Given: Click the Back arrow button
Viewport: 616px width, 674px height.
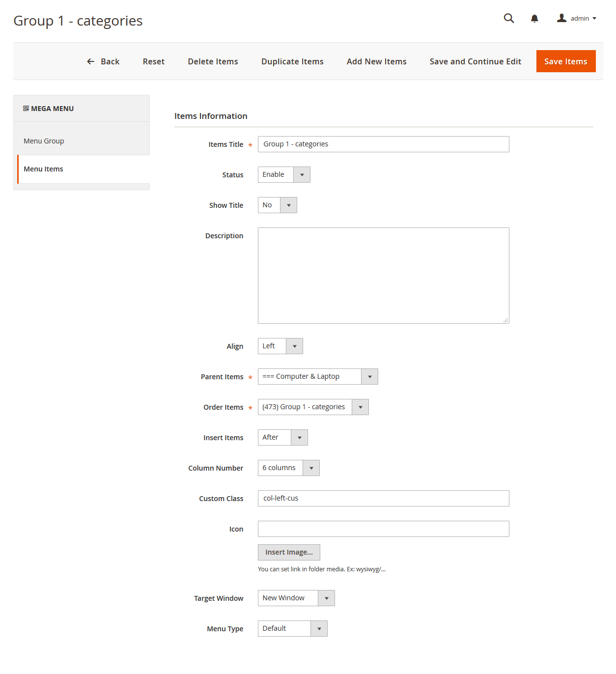Looking at the screenshot, I should click(103, 61).
